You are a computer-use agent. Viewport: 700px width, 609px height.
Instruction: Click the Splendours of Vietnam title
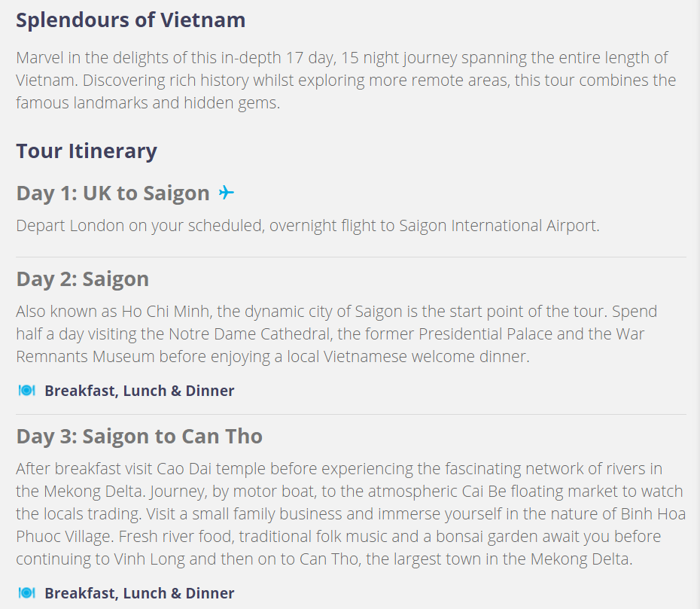pos(131,20)
